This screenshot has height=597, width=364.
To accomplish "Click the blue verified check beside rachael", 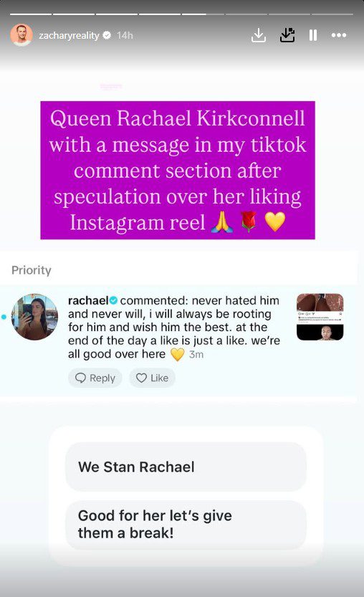I will coord(113,300).
